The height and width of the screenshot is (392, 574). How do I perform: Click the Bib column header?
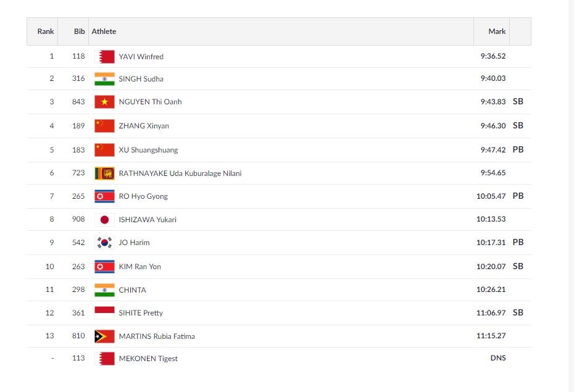click(79, 31)
